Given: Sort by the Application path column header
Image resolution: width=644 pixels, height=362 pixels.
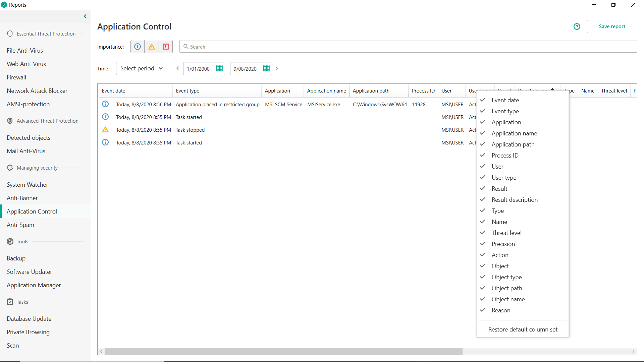Looking at the screenshot, I should [379, 90].
